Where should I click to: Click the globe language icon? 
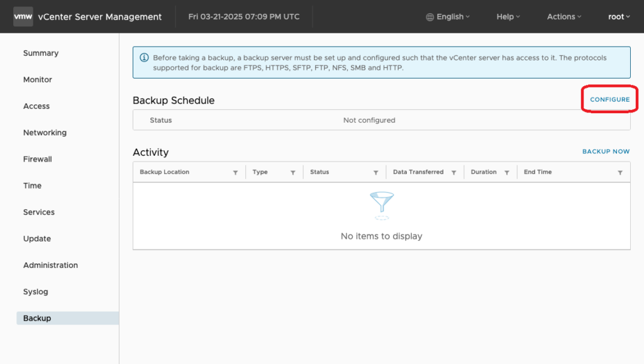(430, 17)
